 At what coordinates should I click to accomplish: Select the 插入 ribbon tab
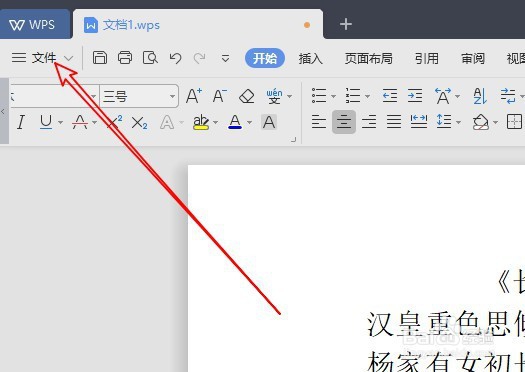(x=310, y=59)
